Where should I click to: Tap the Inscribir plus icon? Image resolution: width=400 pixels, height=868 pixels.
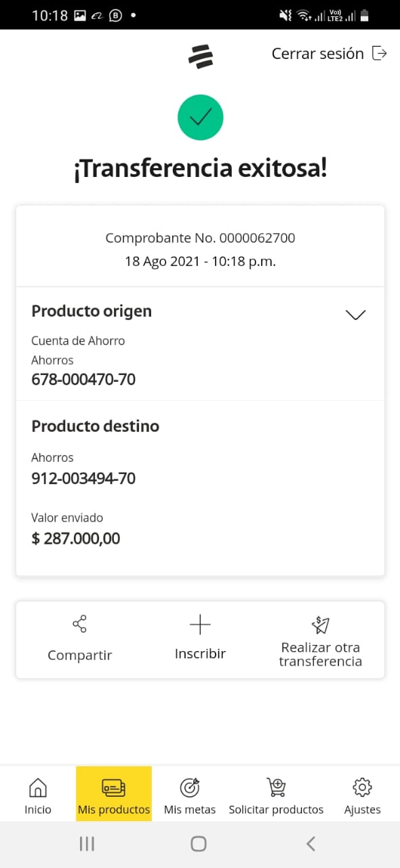[200, 625]
